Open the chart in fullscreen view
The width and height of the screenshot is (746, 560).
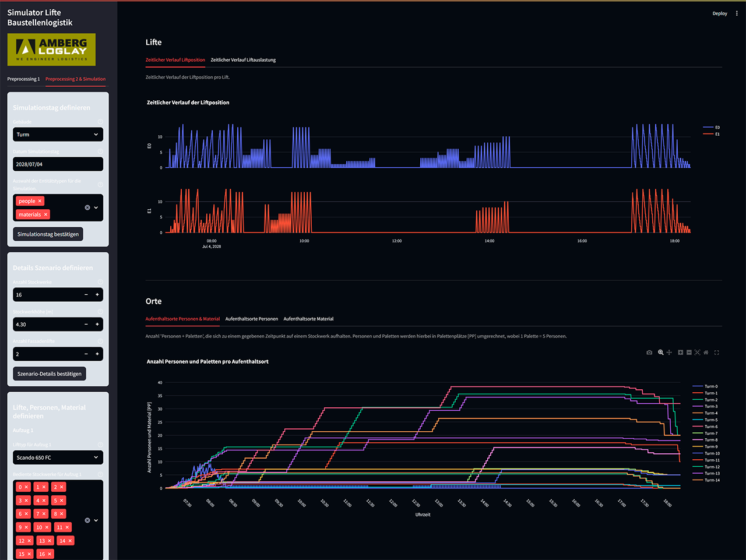(717, 353)
